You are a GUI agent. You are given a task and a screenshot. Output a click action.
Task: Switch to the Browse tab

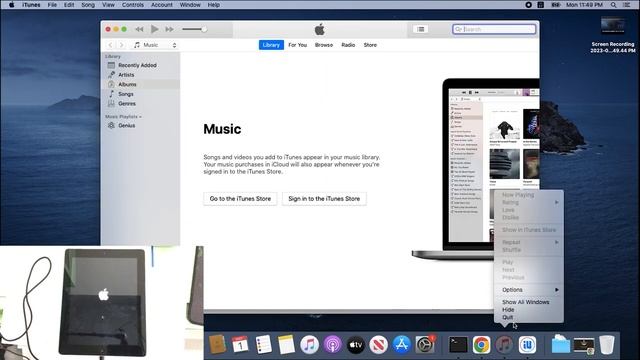pos(324,45)
